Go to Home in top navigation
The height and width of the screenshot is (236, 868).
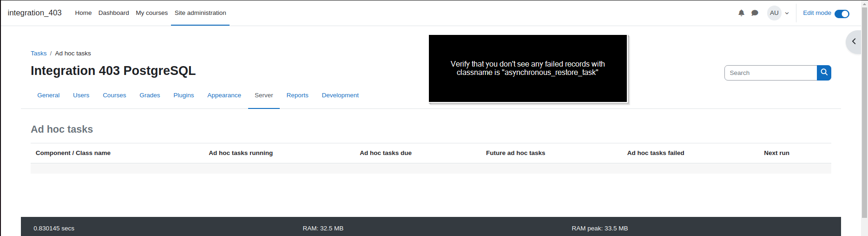pyautogui.click(x=83, y=13)
